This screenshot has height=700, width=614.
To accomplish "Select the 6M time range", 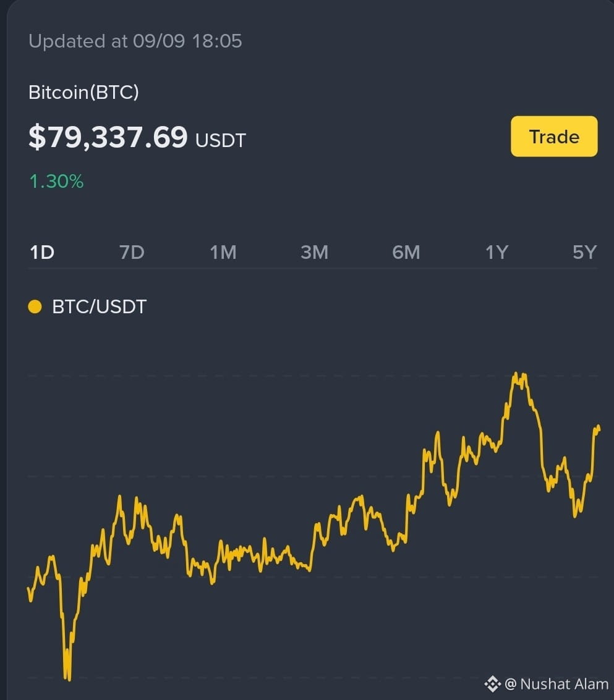I will click(406, 252).
